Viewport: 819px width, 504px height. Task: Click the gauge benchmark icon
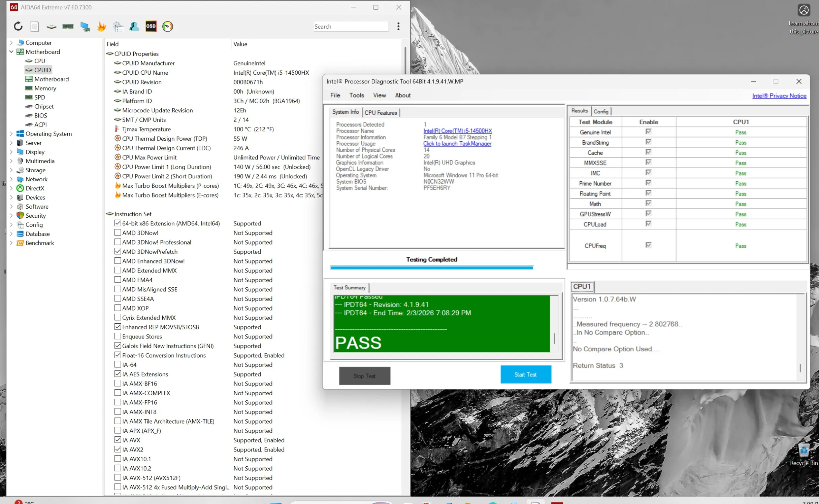[x=167, y=26]
